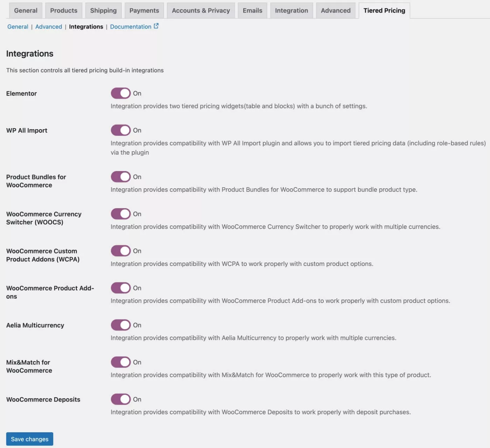Click the Elementor row label
Viewport: 490px width, 448px height.
coord(21,93)
